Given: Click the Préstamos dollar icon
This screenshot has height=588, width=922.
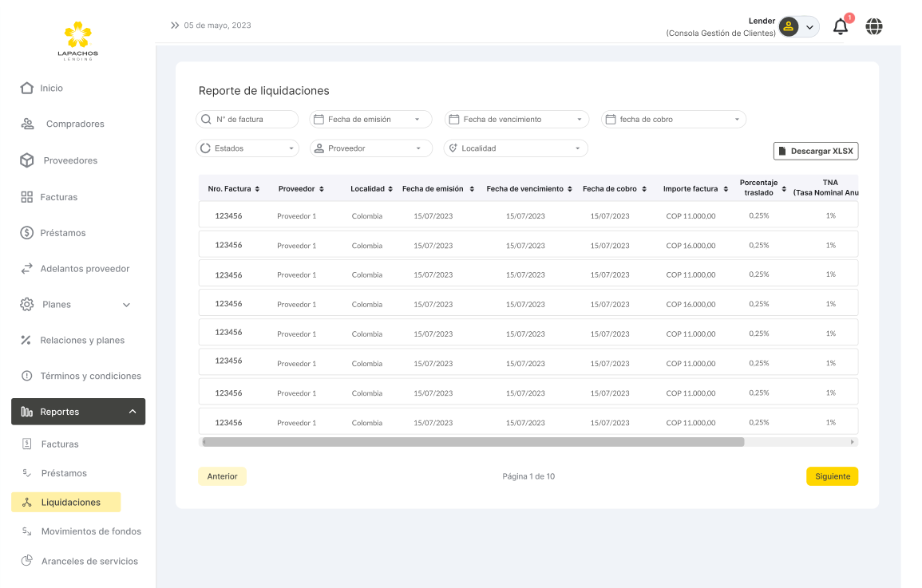Looking at the screenshot, I should pyautogui.click(x=26, y=233).
